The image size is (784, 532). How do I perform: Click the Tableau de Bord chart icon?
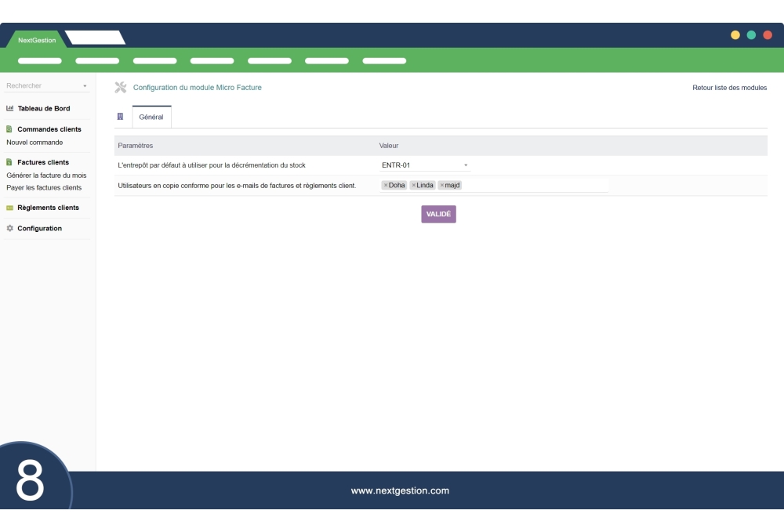click(9, 109)
